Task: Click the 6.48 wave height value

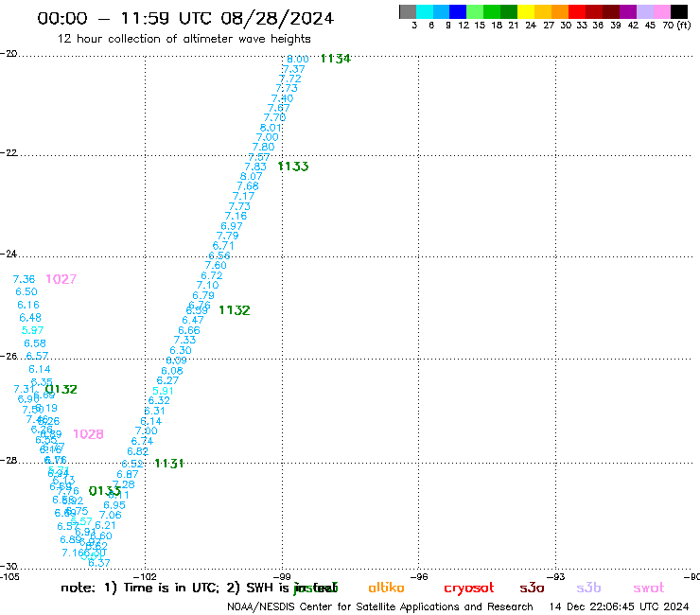Action: [x=30, y=318]
